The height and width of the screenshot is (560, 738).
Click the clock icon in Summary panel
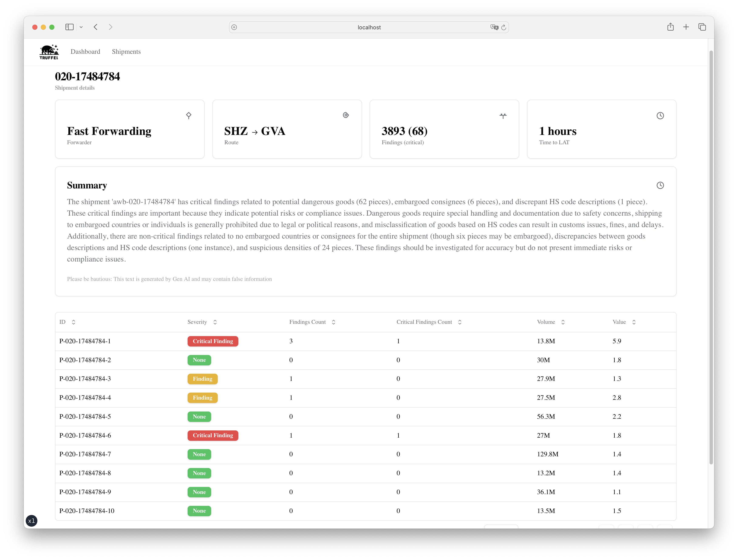coord(660,185)
